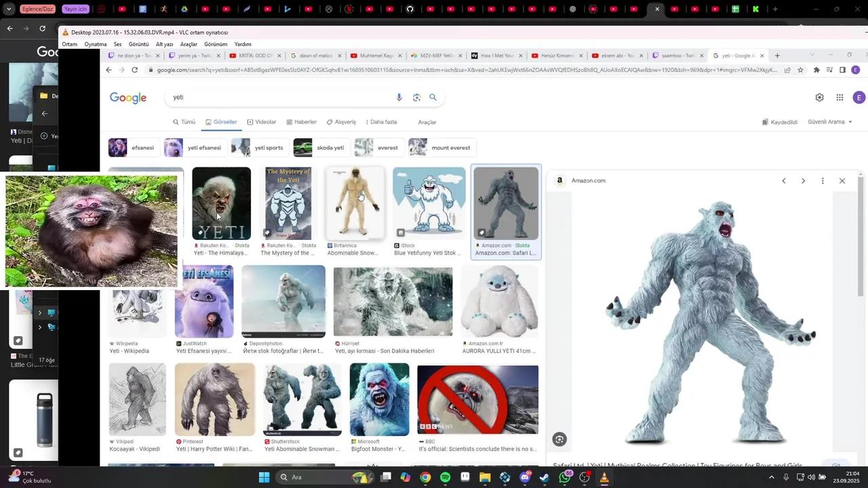Screen dimensions: 868x488
Task: Switch to the Haberler search tab
Action: coord(301,122)
